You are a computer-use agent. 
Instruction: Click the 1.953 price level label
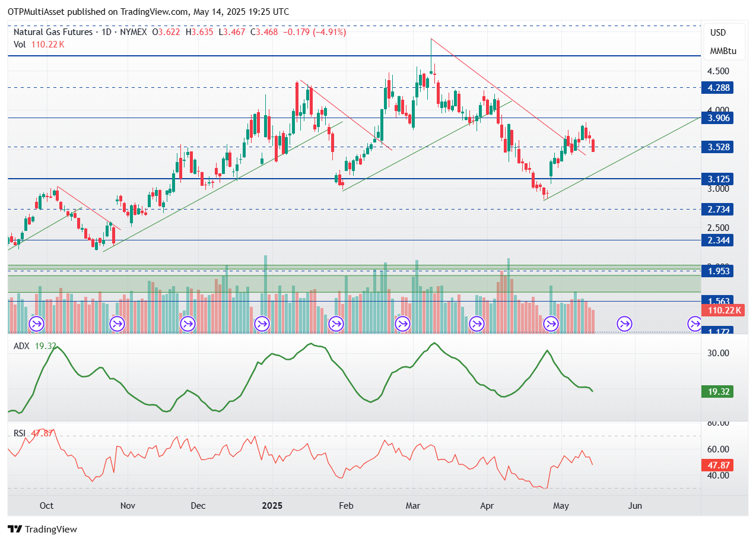[x=718, y=271]
